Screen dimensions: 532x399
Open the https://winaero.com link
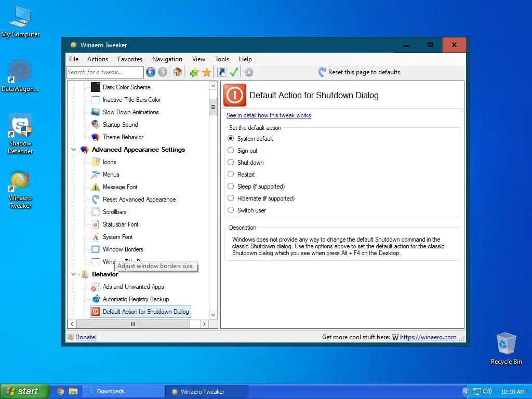click(428, 337)
